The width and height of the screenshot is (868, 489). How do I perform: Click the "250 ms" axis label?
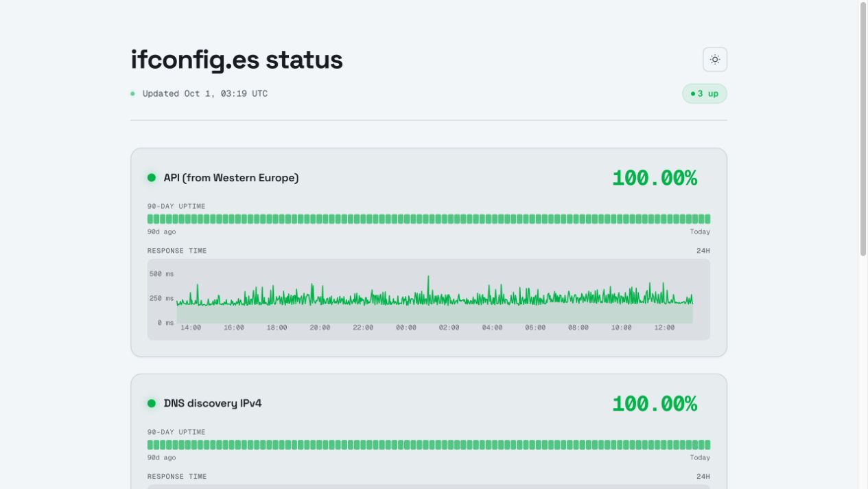[x=162, y=299]
